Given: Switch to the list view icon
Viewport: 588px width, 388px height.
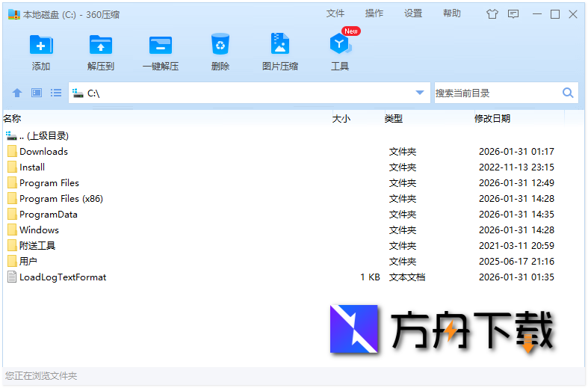Looking at the screenshot, I should (56, 93).
